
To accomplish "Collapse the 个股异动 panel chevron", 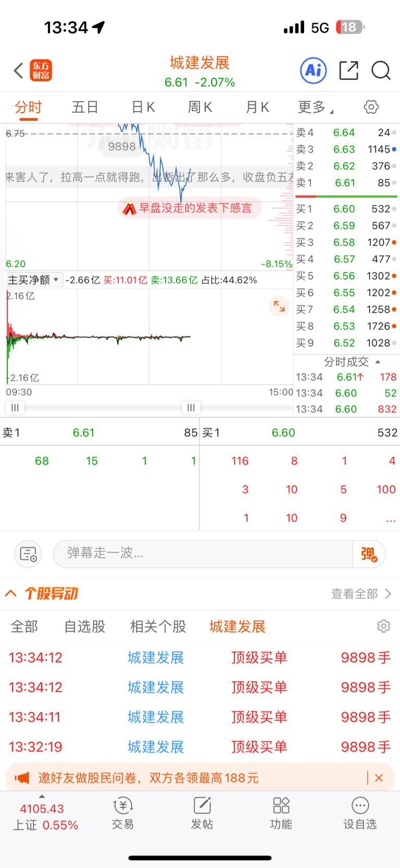I will click(x=11, y=593).
